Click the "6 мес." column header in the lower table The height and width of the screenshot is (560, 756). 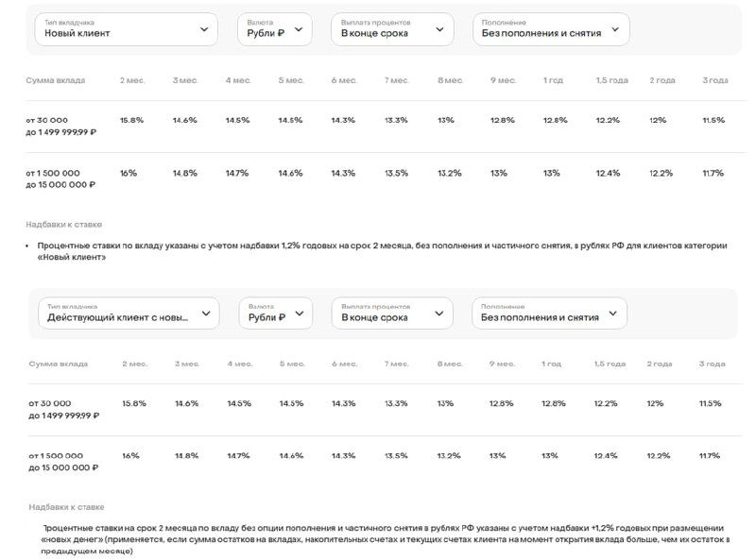click(344, 364)
